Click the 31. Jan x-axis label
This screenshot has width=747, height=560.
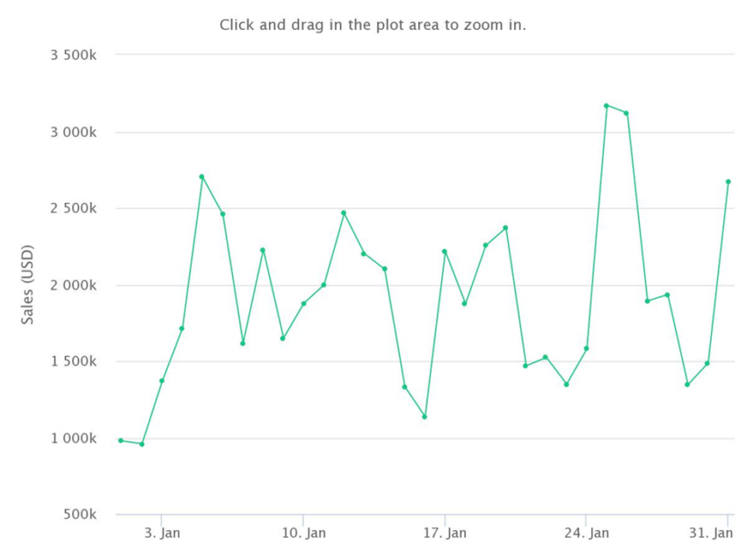pyautogui.click(x=711, y=533)
